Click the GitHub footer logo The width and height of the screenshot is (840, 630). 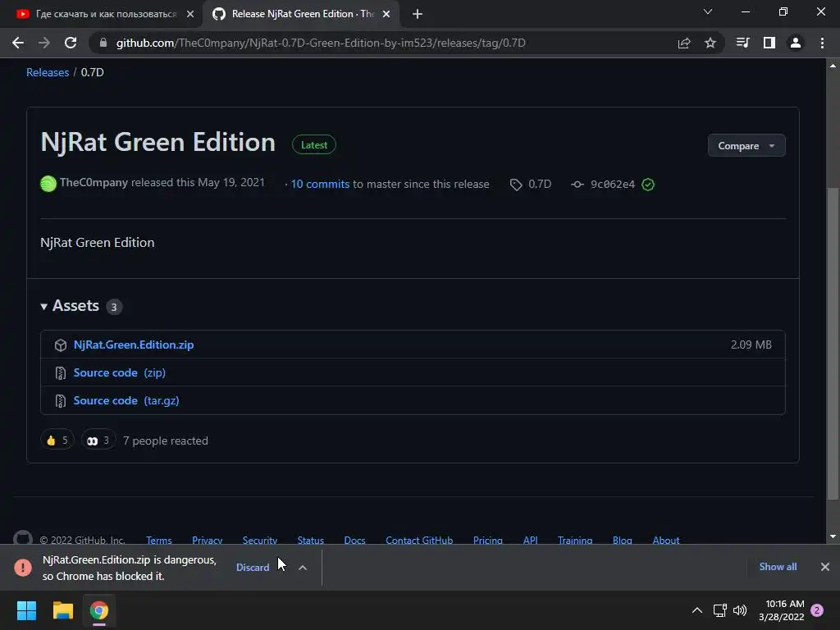[23, 537]
